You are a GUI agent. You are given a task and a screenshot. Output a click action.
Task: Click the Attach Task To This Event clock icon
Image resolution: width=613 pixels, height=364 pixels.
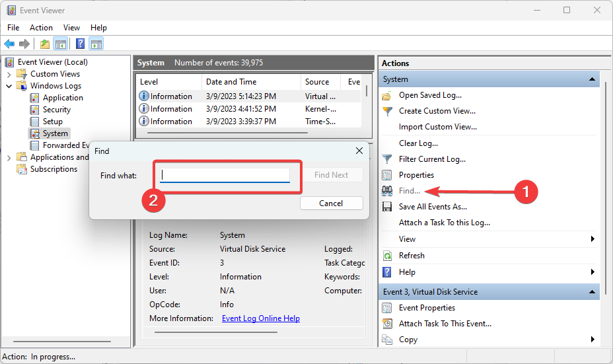click(387, 324)
